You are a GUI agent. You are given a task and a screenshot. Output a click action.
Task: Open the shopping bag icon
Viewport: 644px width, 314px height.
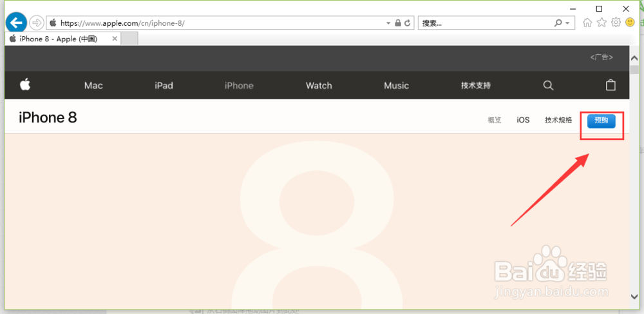(x=611, y=84)
